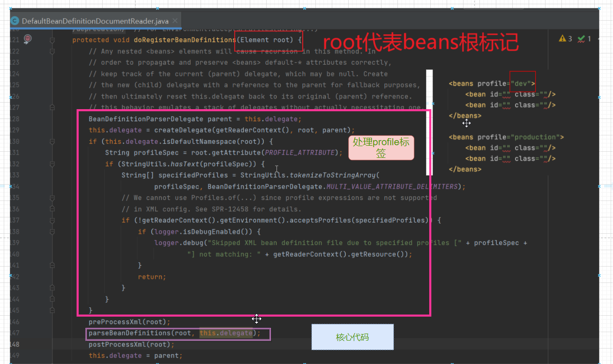
Task: Close the DefaultBeanDefinitionDocumentReader.java tab
Action: coord(176,21)
